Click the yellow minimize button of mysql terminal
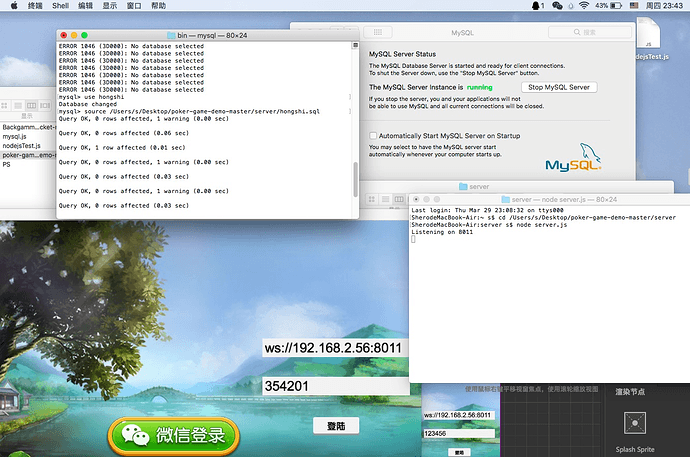 click(x=74, y=35)
